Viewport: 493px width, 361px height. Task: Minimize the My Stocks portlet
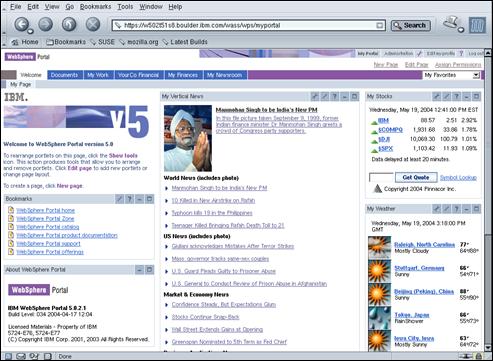click(467, 97)
